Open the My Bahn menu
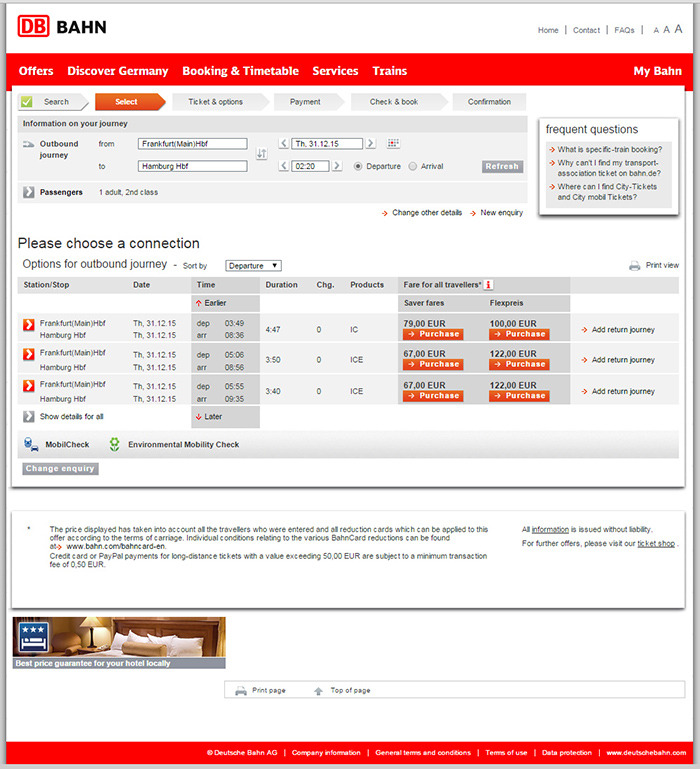This screenshot has width=700, height=769. 657,71
